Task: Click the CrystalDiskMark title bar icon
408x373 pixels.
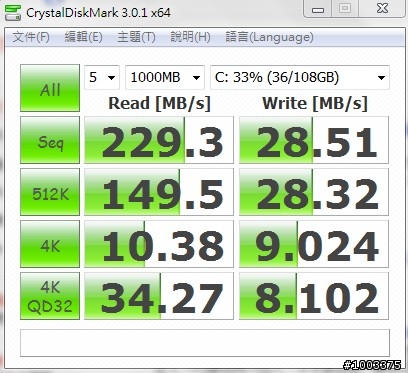Action: pos(12,13)
